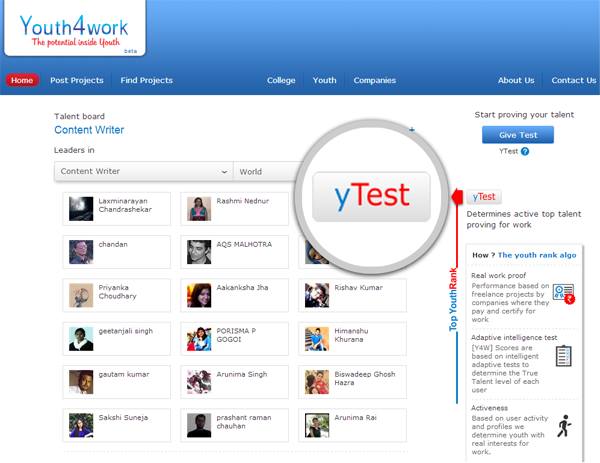Select Youth in the navigation bar

click(x=324, y=80)
